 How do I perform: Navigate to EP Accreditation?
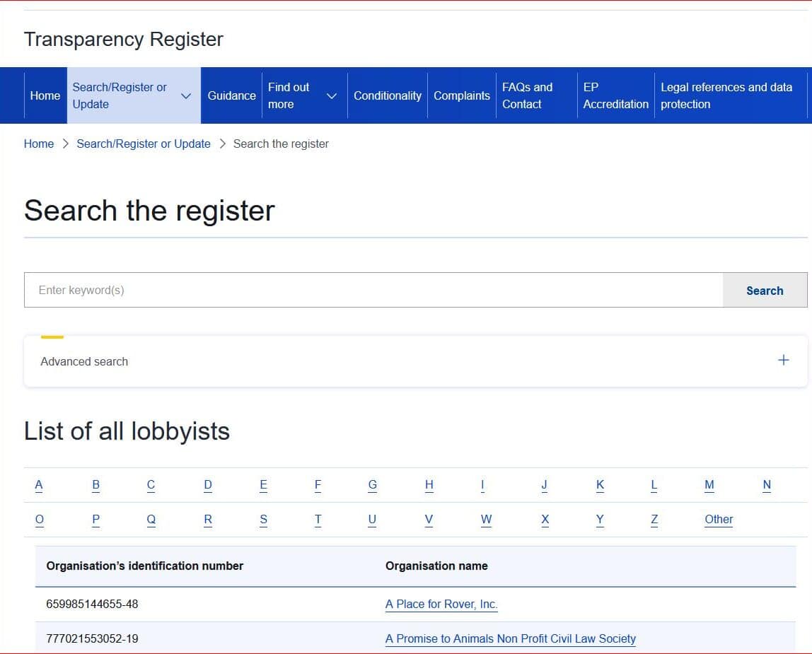click(615, 95)
